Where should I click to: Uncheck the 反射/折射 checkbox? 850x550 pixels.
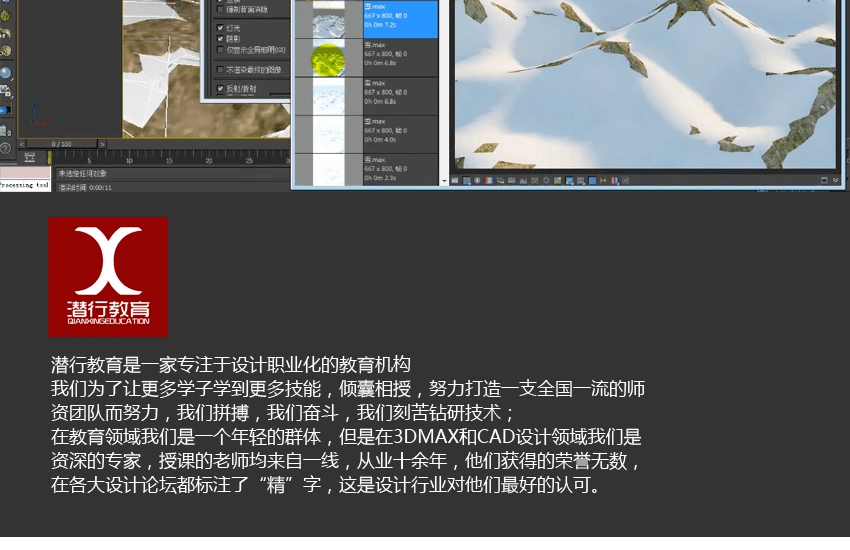click(x=220, y=88)
